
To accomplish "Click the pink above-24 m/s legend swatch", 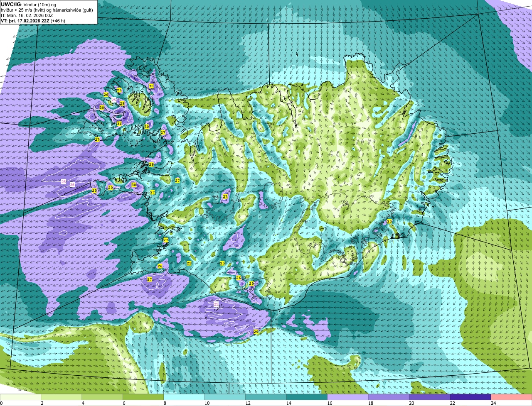I will (x=511, y=397).
